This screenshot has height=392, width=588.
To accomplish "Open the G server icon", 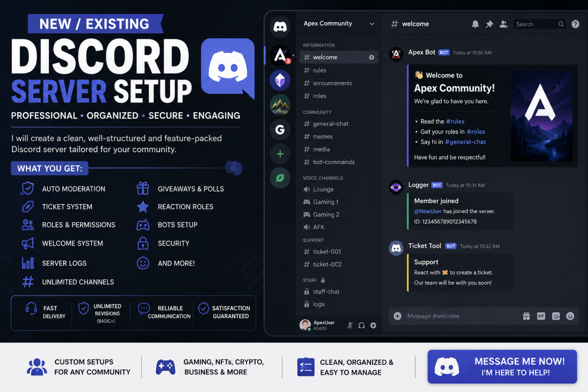I will pos(280,130).
